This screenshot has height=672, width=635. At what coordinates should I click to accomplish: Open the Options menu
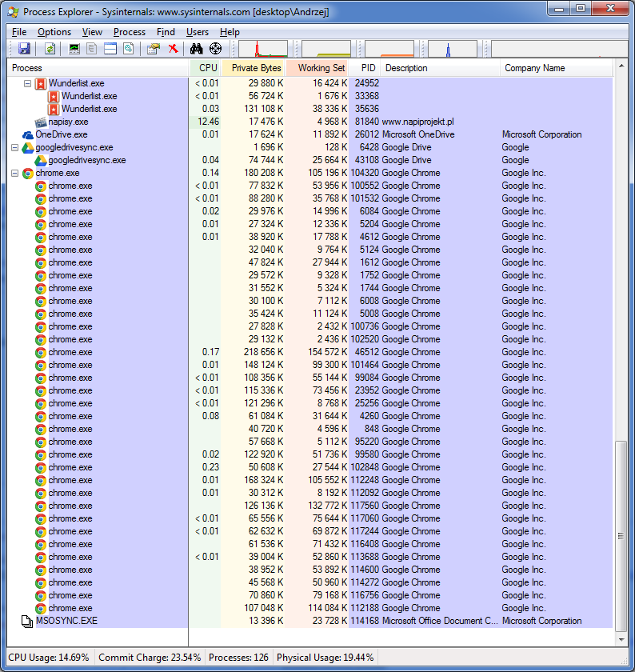pos(54,32)
